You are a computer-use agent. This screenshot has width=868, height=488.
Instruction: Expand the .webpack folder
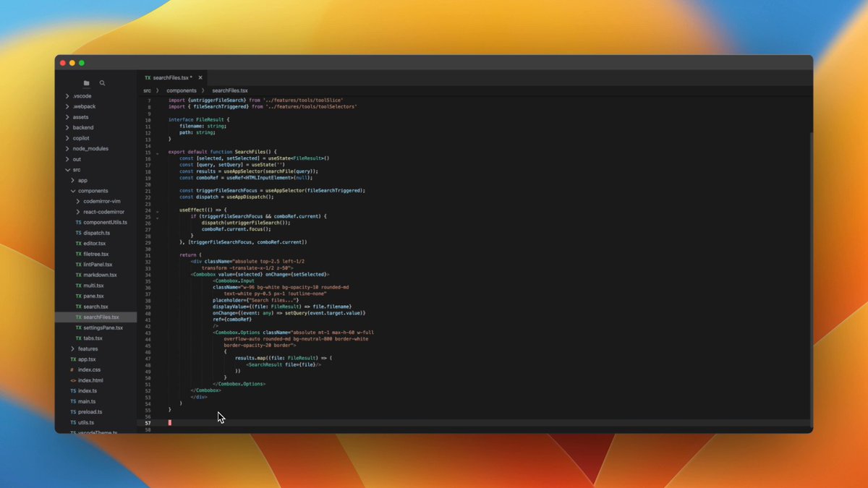67,106
